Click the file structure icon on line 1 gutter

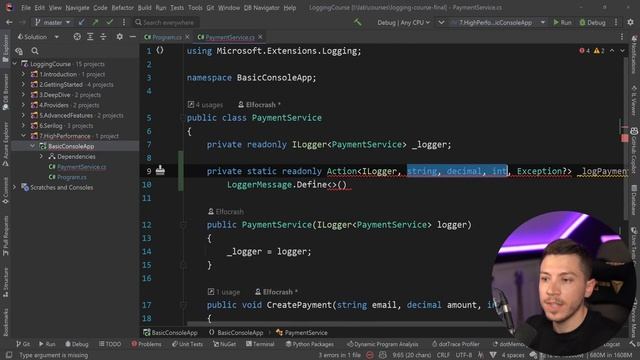(x=160, y=50)
